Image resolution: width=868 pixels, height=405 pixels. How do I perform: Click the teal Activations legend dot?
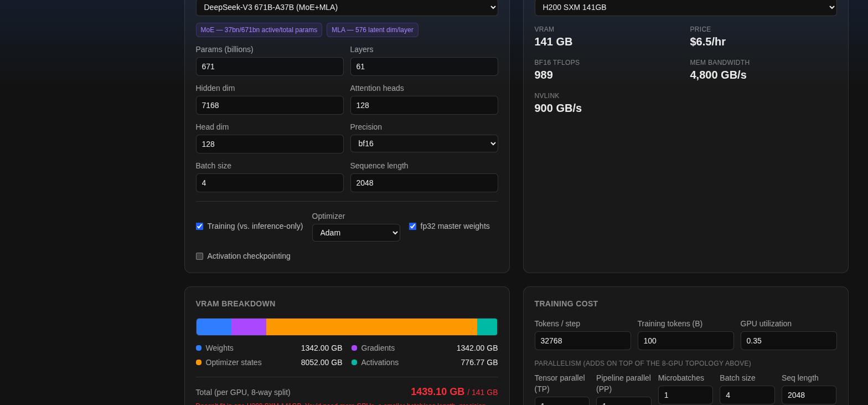click(x=354, y=362)
